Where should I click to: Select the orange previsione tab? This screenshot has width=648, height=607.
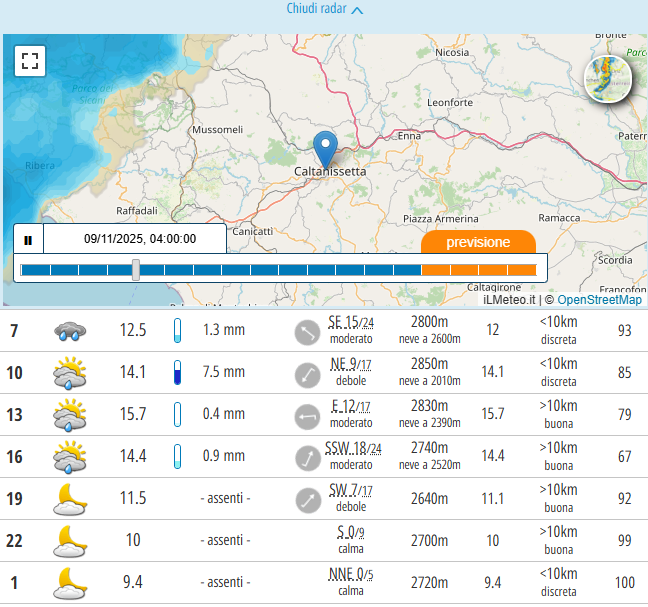click(x=478, y=243)
